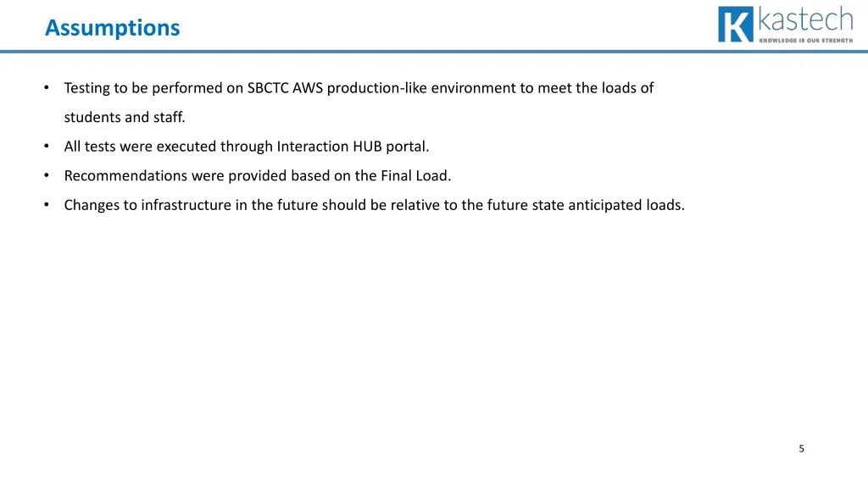
Task: Click the kastech wordmark text
Action: (x=805, y=19)
